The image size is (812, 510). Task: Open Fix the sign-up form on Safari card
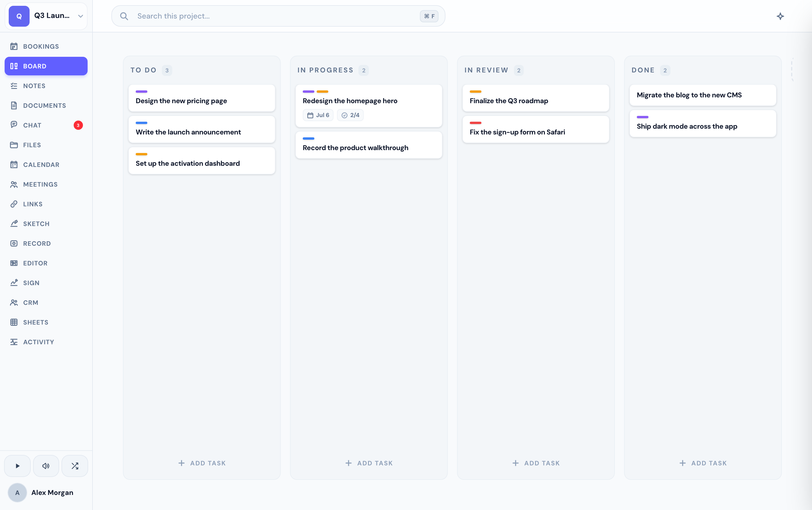(x=536, y=129)
